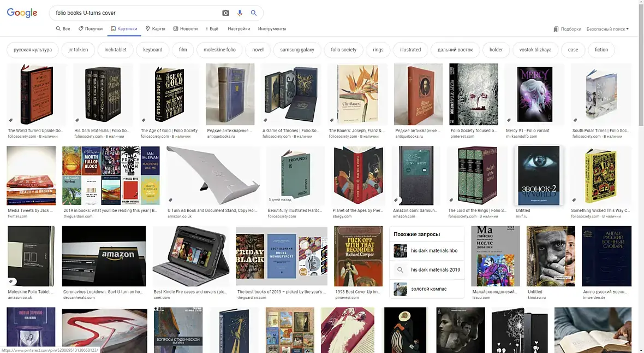Open 'The World Turned Upside Down' book thumbnail
Image resolution: width=644 pixels, height=353 pixels.
coord(37,94)
